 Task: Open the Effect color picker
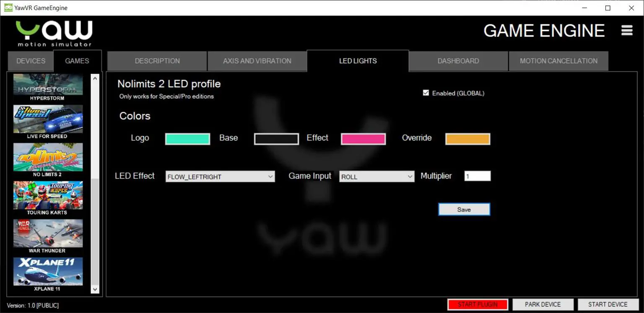[x=363, y=138]
